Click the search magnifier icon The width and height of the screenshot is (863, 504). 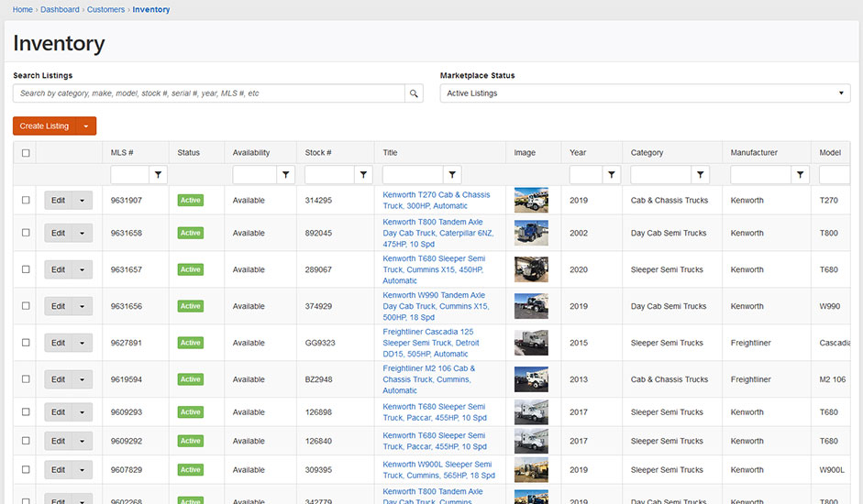pos(415,93)
